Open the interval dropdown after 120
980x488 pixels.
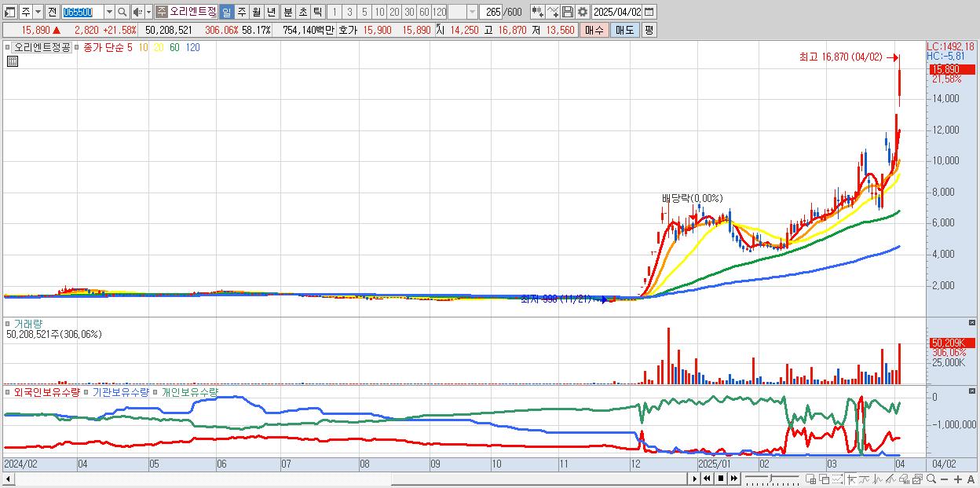(472, 12)
